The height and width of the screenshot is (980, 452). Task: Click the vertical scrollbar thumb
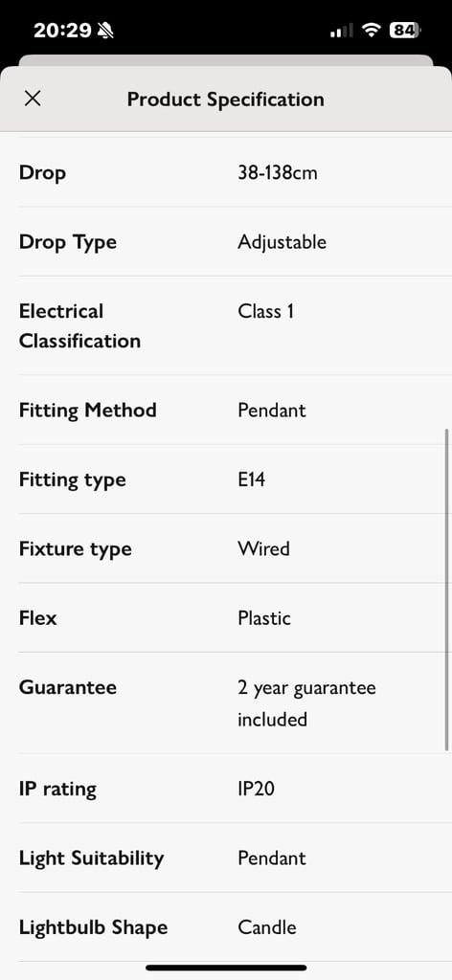tap(446, 590)
